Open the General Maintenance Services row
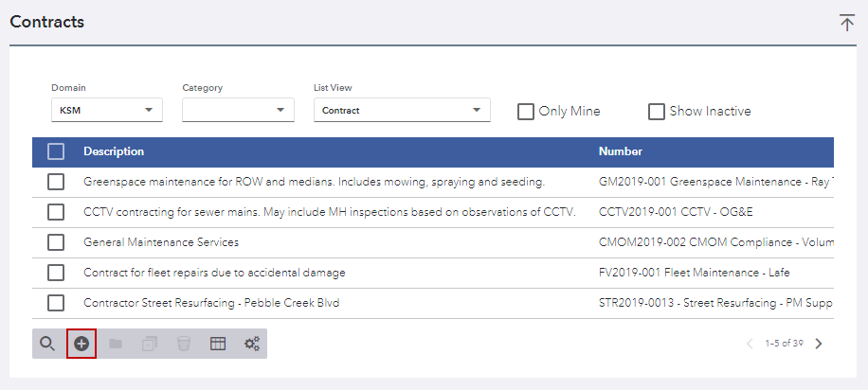The height and width of the screenshot is (390, 868). pos(161,242)
